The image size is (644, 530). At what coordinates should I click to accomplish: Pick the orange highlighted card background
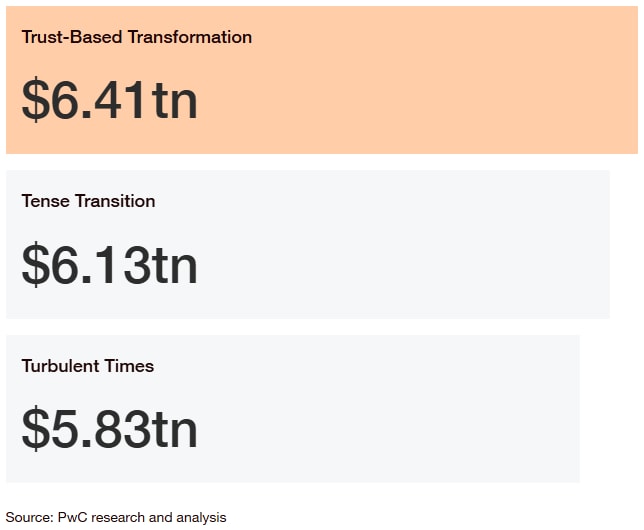tap(322, 80)
